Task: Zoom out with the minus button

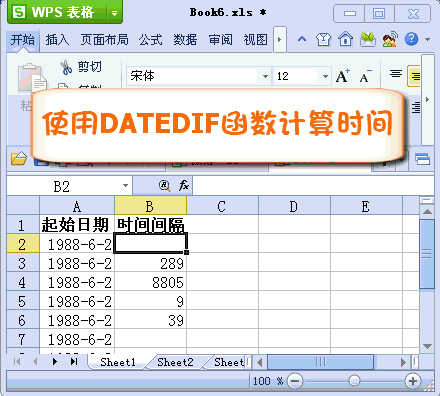Action: pos(295,381)
